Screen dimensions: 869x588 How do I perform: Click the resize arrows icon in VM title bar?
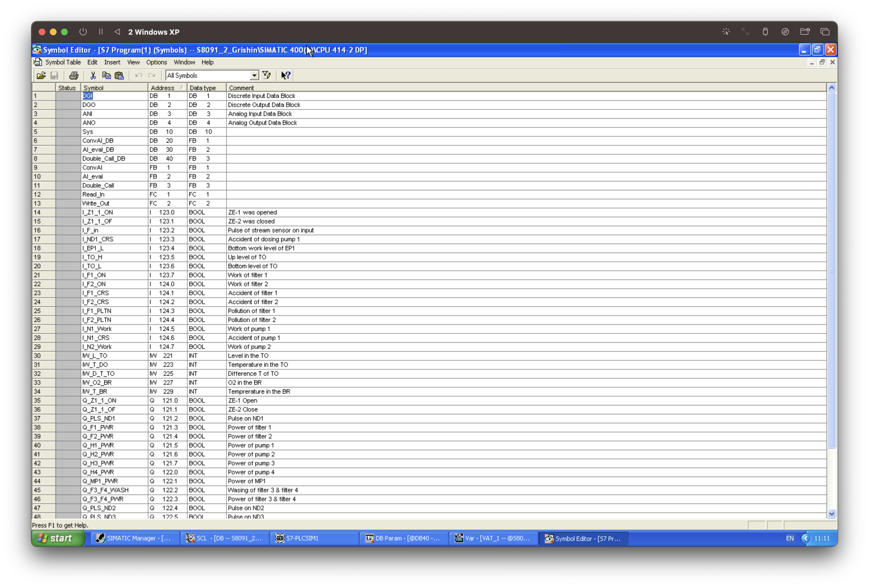tap(745, 32)
